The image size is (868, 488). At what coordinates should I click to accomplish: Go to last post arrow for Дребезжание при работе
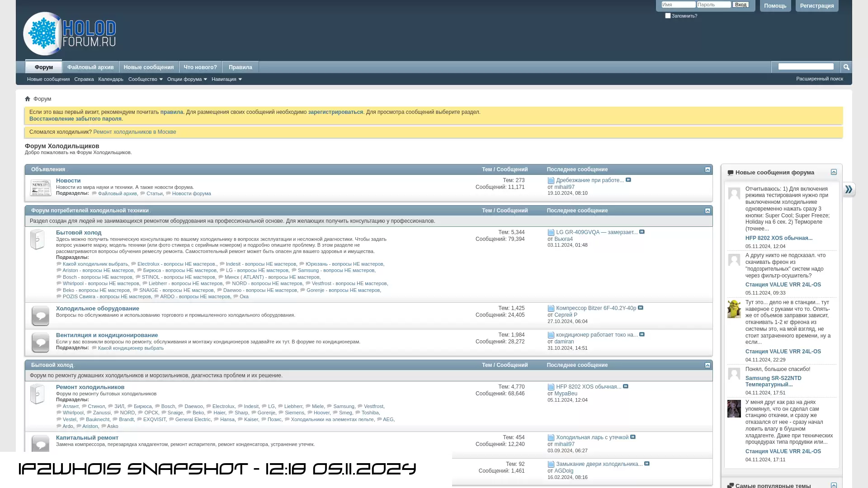pyautogui.click(x=628, y=180)
